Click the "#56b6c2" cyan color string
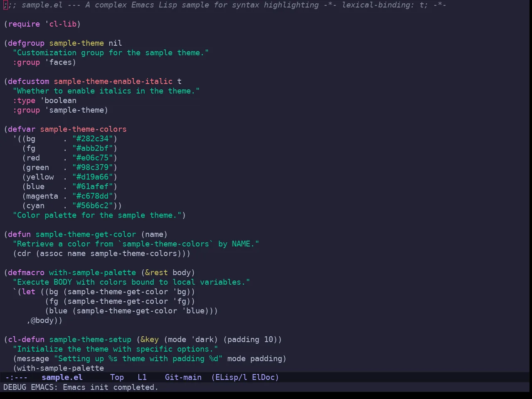The height and width of the screenshot is (399, 532). (x=92, y=206)
